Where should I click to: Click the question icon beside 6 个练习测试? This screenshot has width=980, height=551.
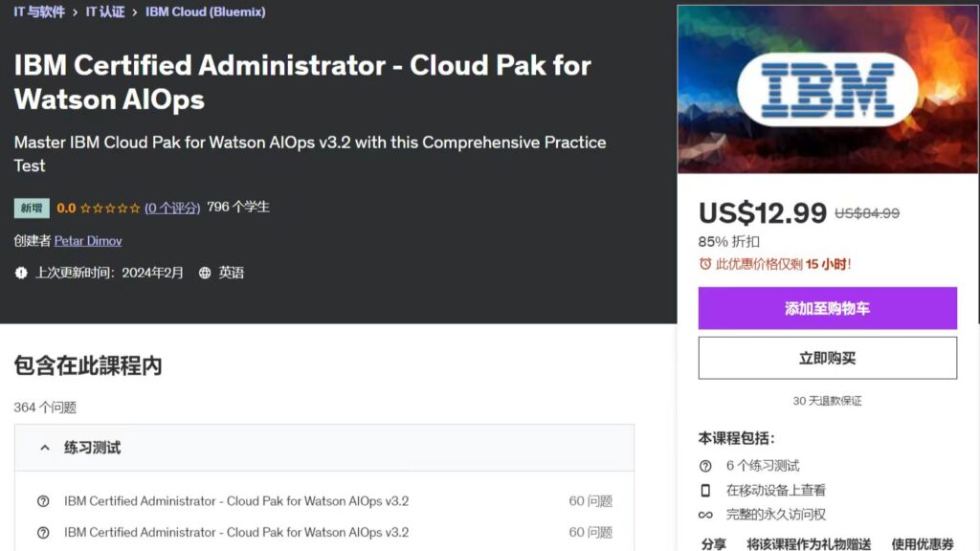(x=705, y=466)
